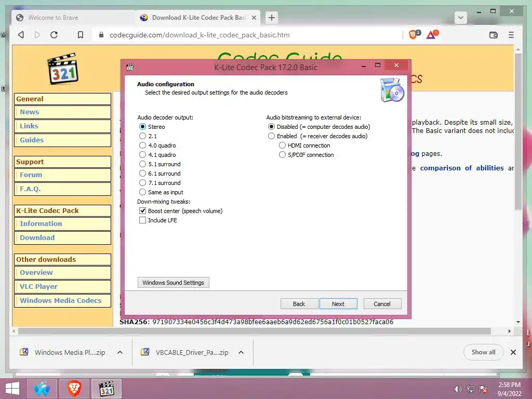532x399 pixels.
Task: Click the site lock icon in address bar
Action: (x=101, y=35)
